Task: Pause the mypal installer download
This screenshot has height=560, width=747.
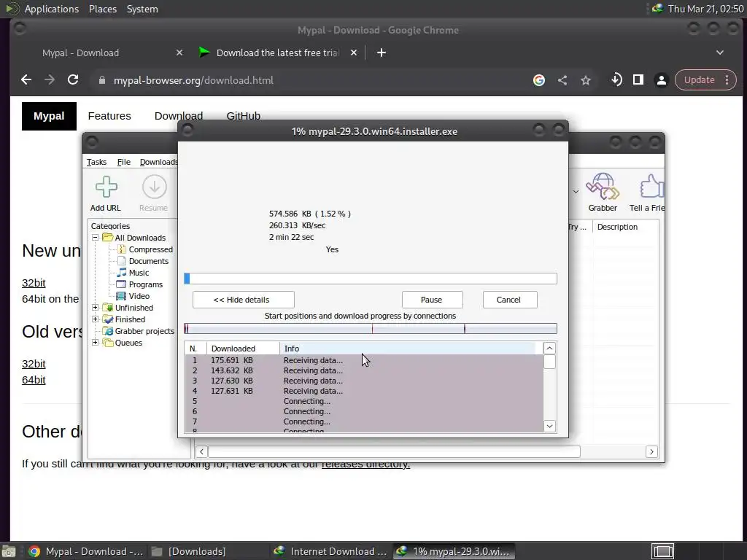Action: pos(432,300)
